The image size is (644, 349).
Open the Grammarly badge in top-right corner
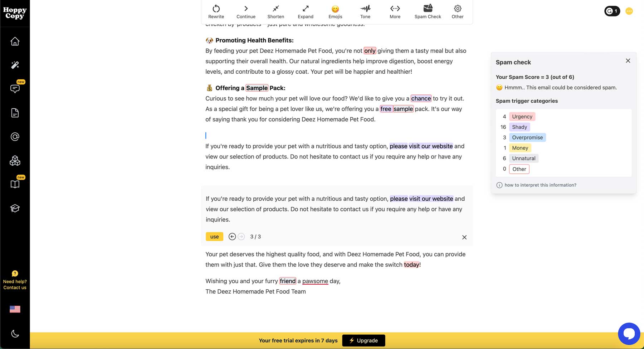tap(612, 11)
